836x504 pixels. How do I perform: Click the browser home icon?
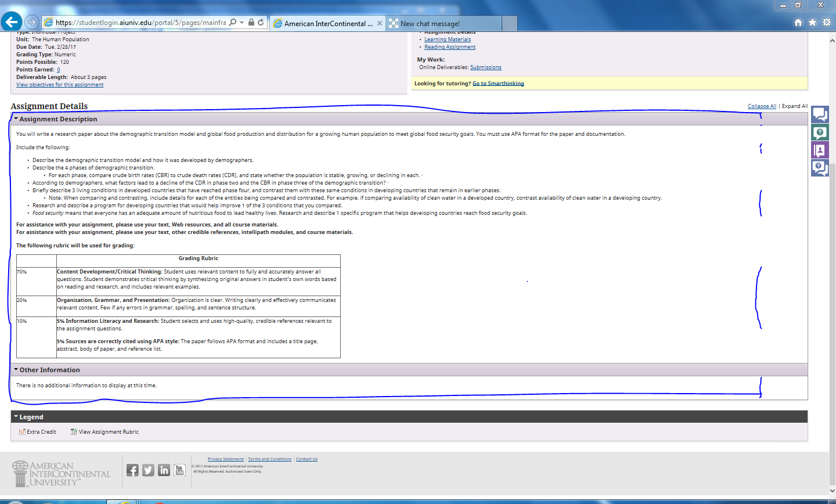click(798, 22)
